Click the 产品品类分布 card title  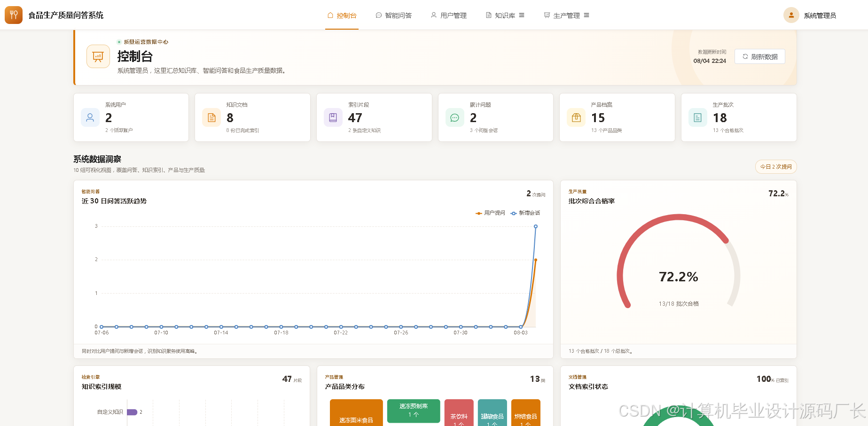345,387
